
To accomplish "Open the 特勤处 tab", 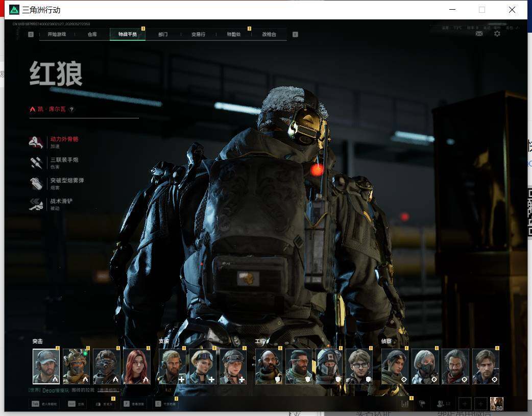I will [x=234, y=34].
